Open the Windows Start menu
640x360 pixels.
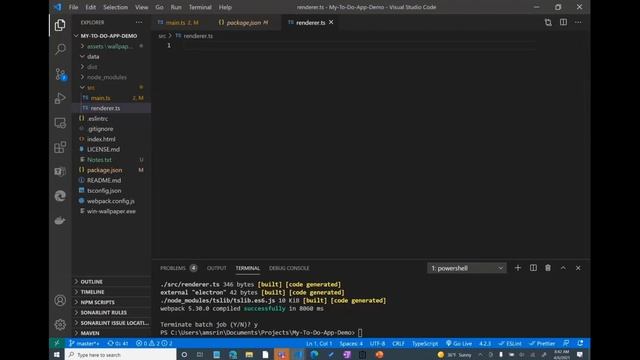tap(57, 355)
